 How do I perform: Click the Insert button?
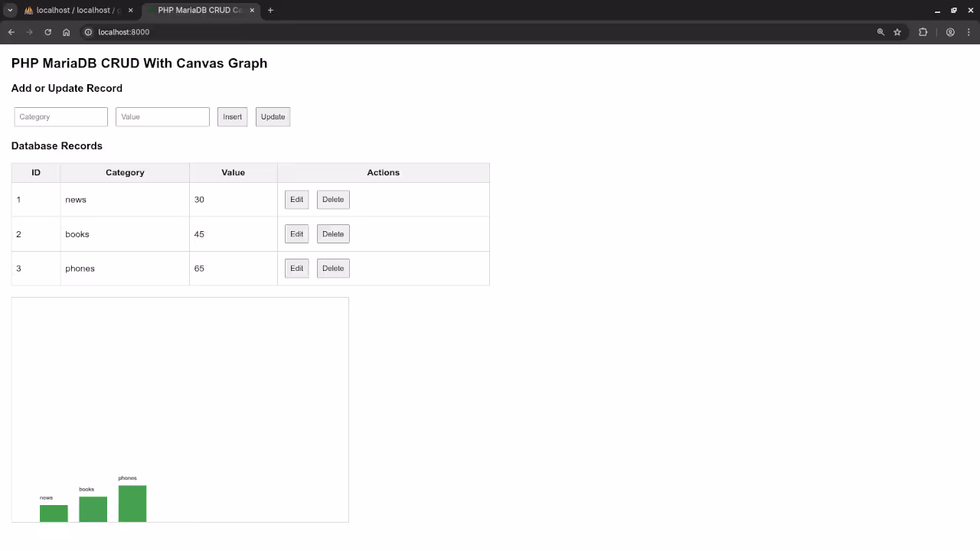[232, 116]
